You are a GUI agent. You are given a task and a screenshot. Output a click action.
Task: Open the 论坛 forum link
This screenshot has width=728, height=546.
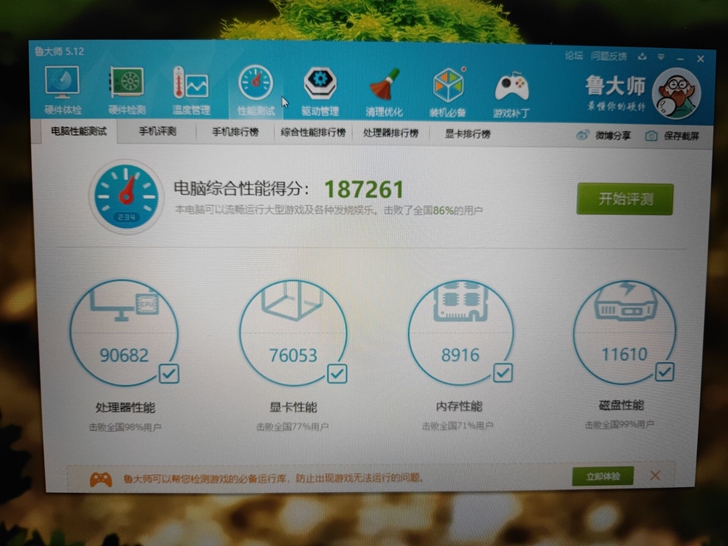(574, 56)
